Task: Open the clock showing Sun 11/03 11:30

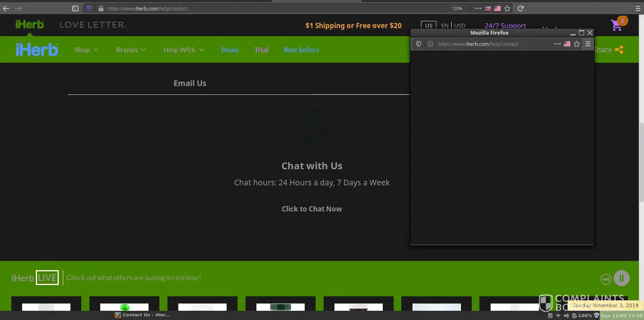Action: point(622,316)
